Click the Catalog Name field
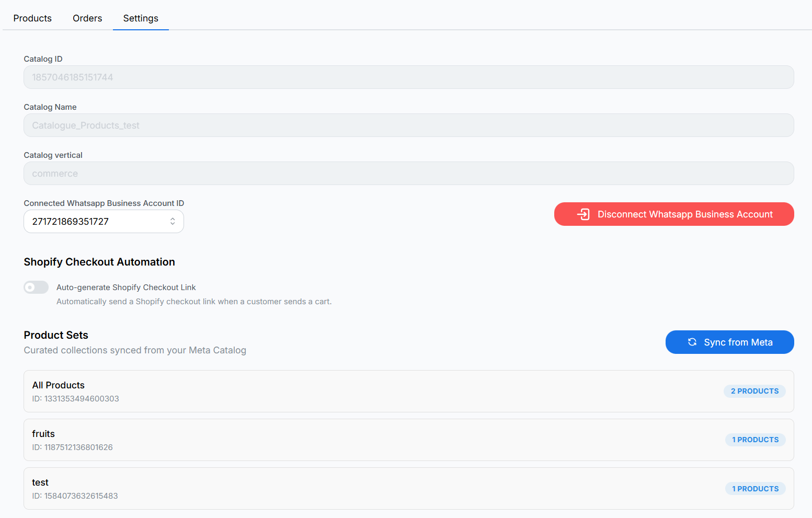Screen dimensions: 812x518 pyautogui.click(x=408, y=125)
